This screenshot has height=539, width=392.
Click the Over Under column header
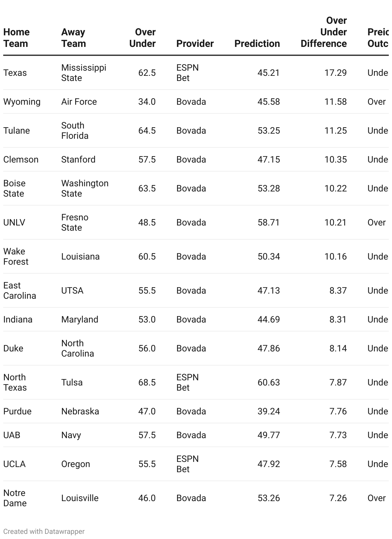(x=142, y=38)
